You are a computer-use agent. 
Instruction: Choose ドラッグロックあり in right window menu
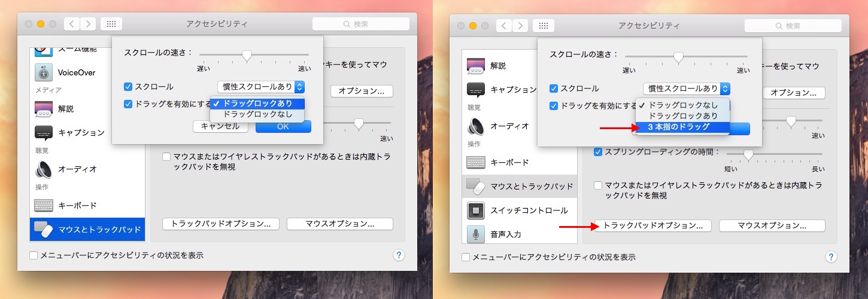click(683, 115)
